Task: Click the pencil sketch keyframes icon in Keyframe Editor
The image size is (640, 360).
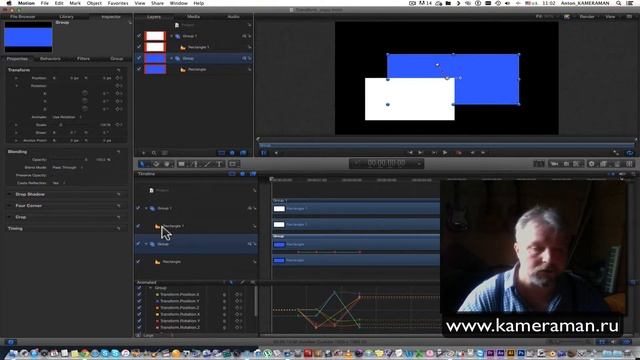Action: pos(242,282)
